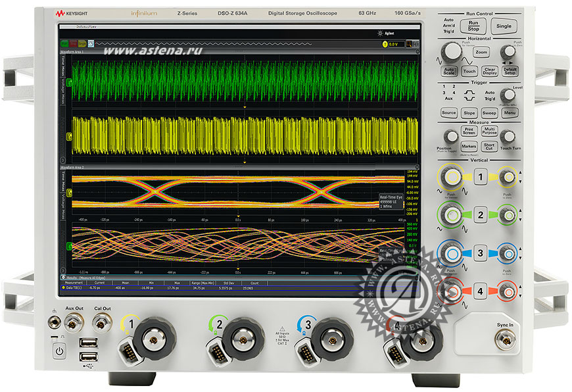572x392 pixels.
Task: Click the Touch Turn knob
Action: [x=508, y=137]
